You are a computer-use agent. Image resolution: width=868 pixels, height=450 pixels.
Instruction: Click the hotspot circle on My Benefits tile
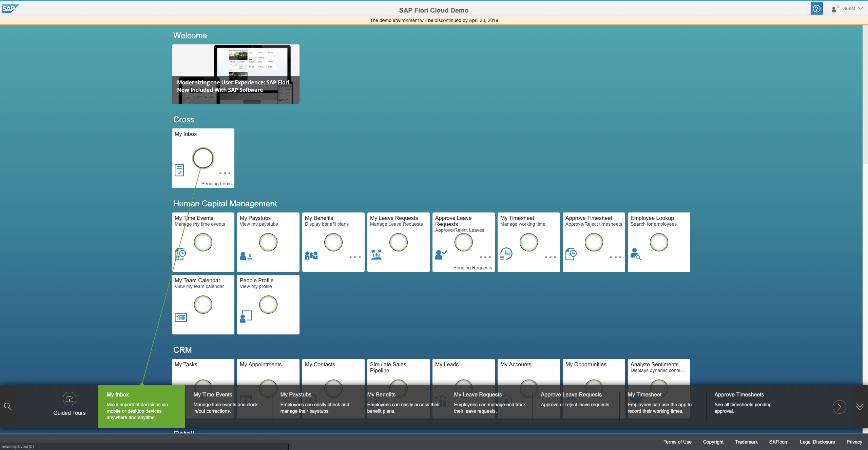(333, 242)
